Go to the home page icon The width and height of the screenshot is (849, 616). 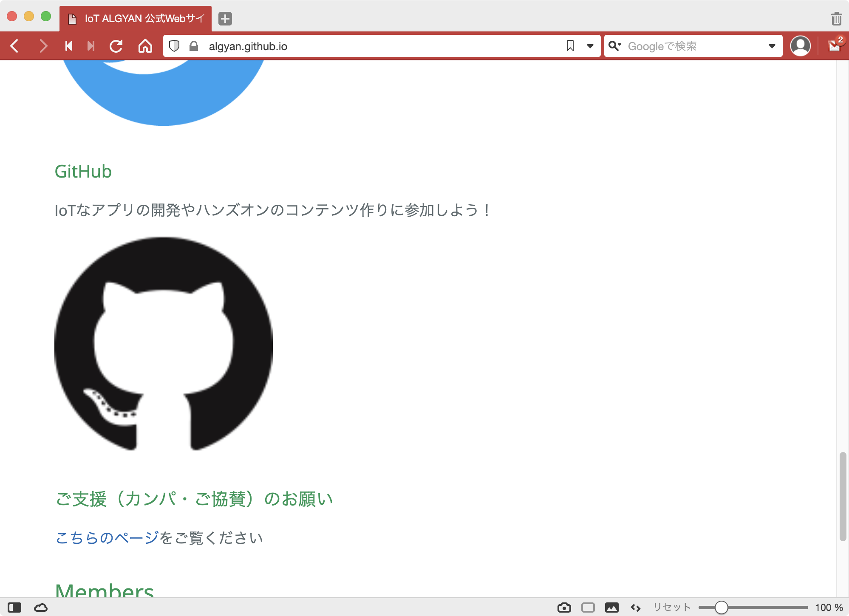tap(145, 46)
